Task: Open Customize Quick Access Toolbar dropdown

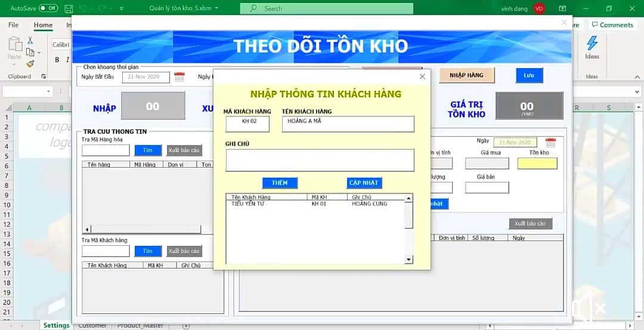Action: pos(121,8)
